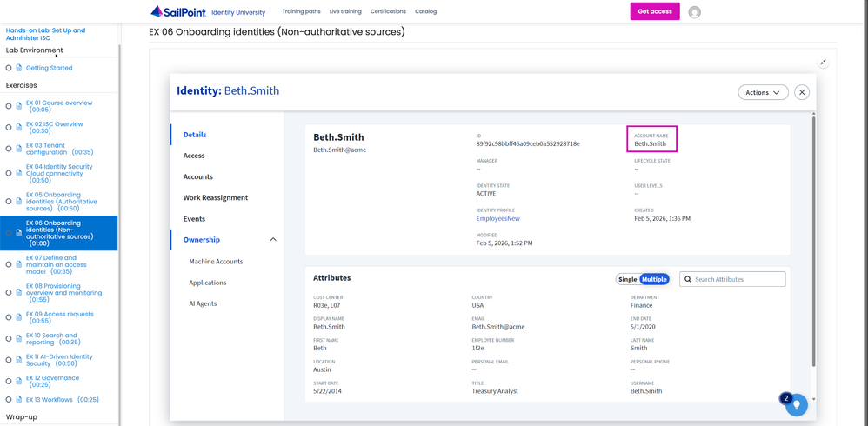The image size is (868, 426).
Task: Click the document icon beside EX 09
Action: [18, 317]
